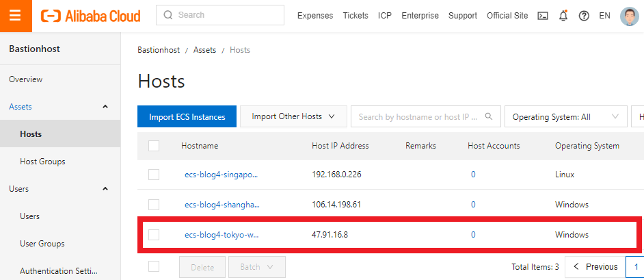Open host ecs-blog4-tokyo-w... link
The width and height of the screenshot is (644, 280).
[222, 235]
